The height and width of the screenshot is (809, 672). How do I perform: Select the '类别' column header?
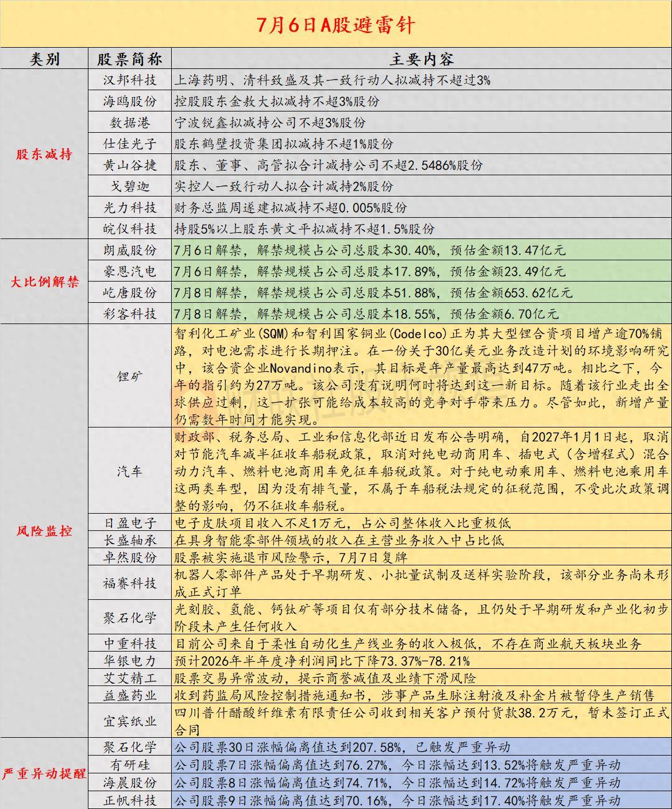click(44, 59)
